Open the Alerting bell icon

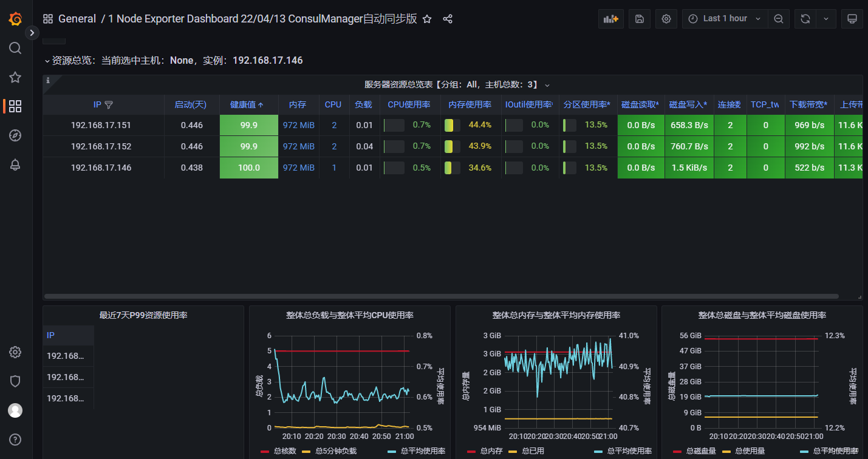click(15, 165)
